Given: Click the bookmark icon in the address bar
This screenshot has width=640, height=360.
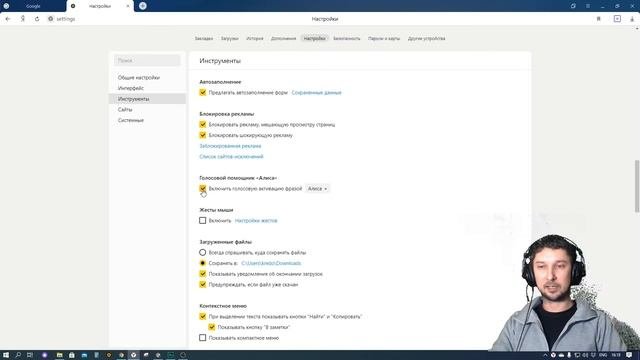Looking at the screenshot, I should pyautogui.click(x=599, y=19).
